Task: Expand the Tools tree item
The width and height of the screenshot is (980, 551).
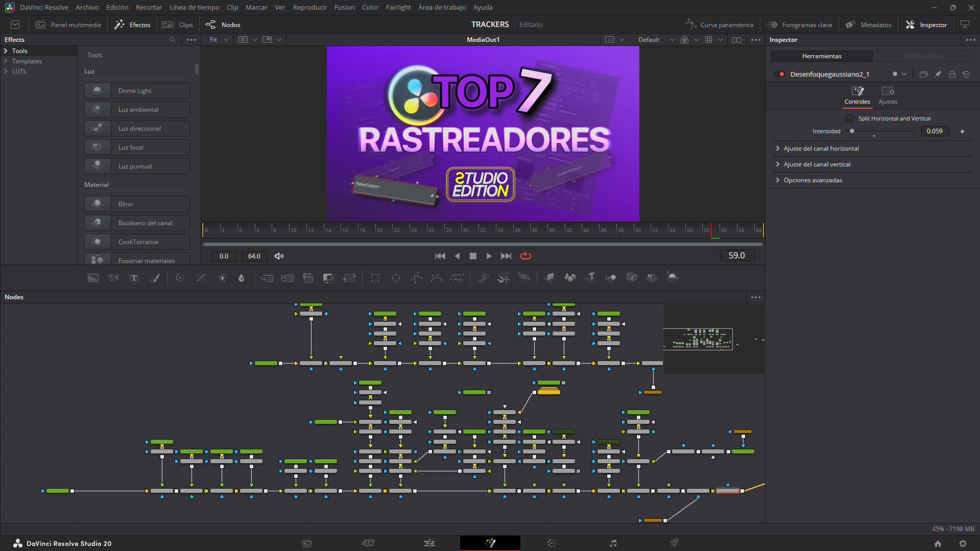Action: pos(6,51)
